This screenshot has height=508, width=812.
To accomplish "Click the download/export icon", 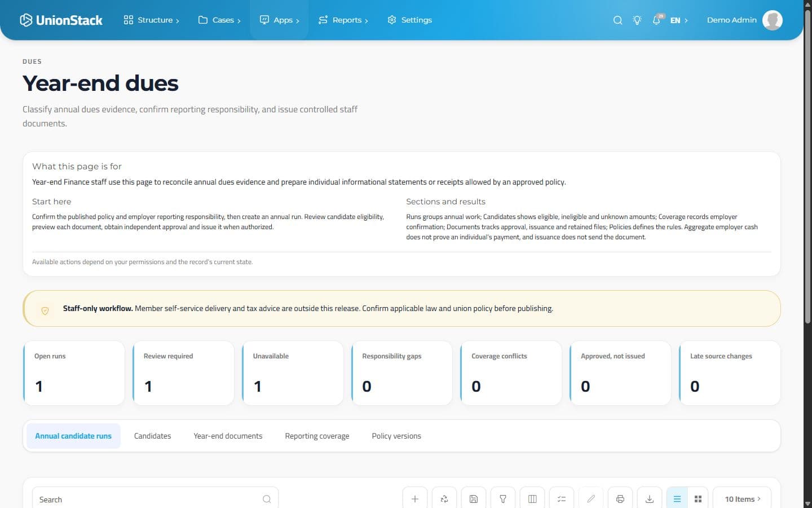I will [x=650, y=499].
